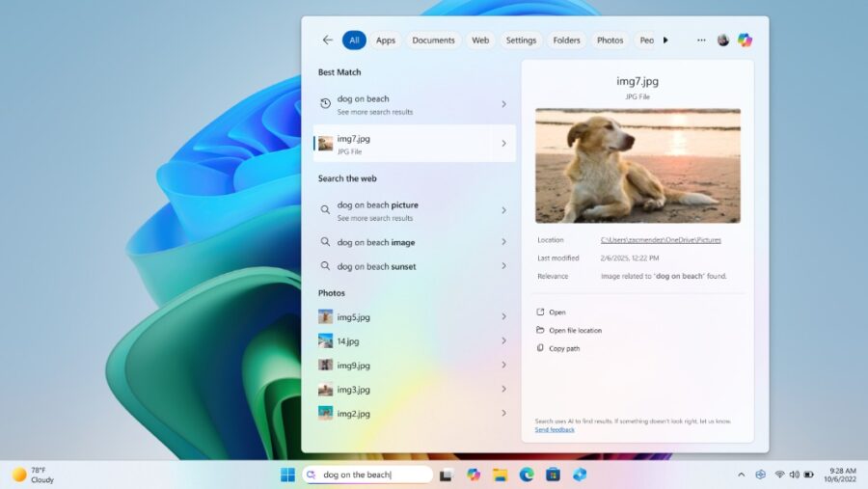Image resolution: width=868 pixels, height=489 pixels.
Task: Click the battery tray icon
Action: coord(809,475)
